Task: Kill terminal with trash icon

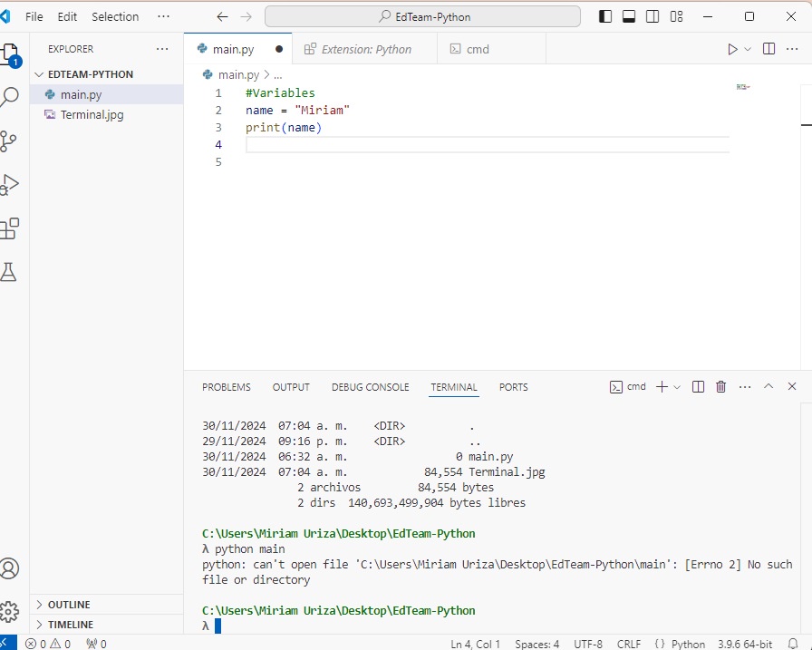Action: click(x=721, y=387)
